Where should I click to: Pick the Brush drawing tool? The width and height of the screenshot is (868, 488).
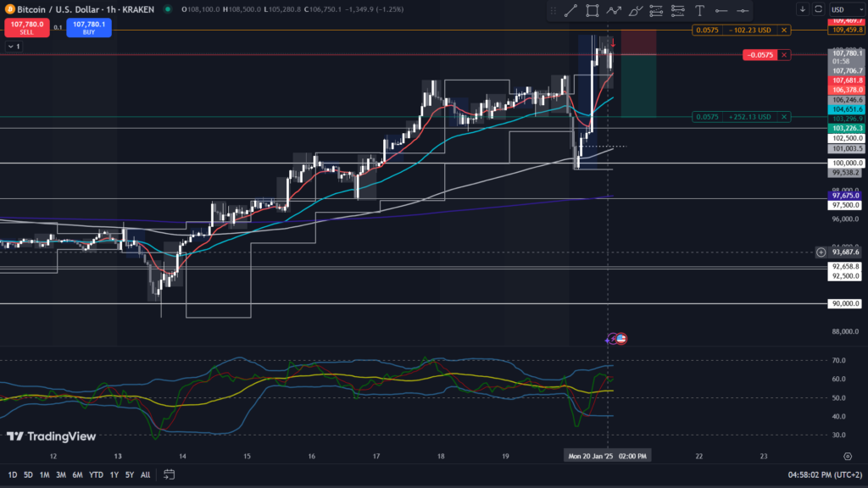(634, 11)
